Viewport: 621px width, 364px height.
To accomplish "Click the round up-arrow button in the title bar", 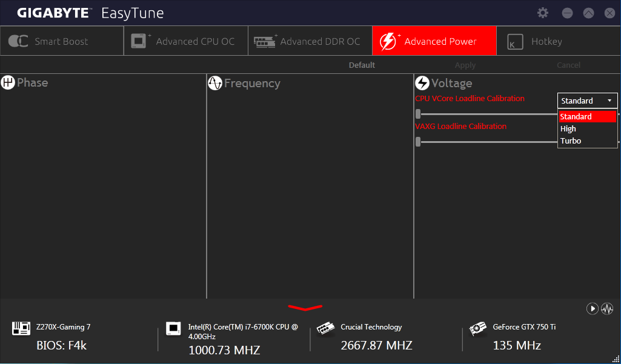I will click(x=588, y=13).
